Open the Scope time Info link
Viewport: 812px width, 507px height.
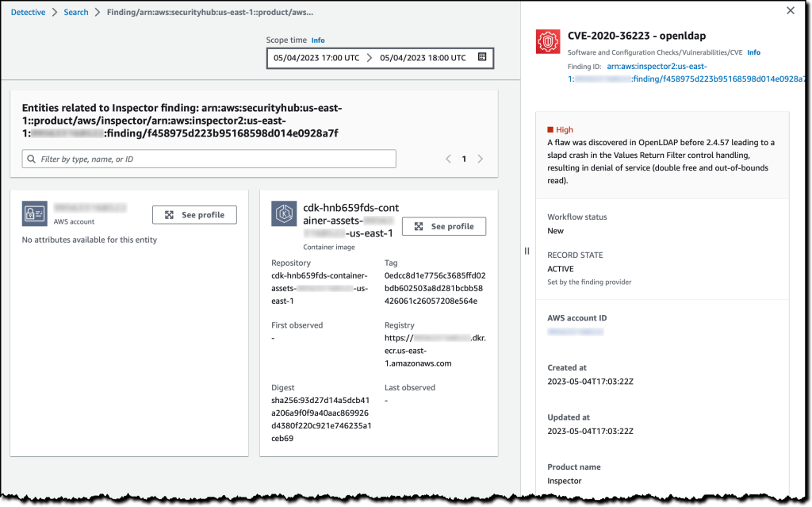coord(318,40)
